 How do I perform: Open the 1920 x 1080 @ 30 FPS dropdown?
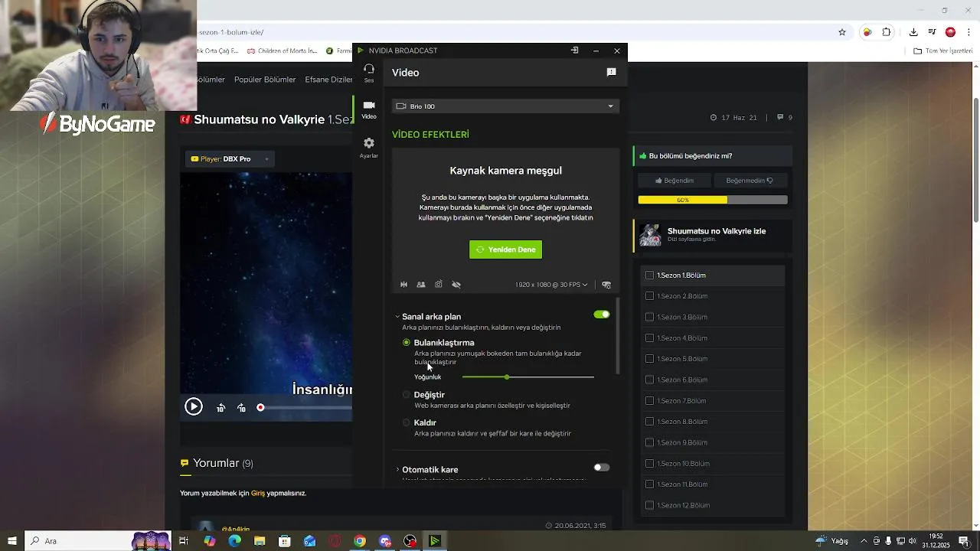click(x=551, y=285)
